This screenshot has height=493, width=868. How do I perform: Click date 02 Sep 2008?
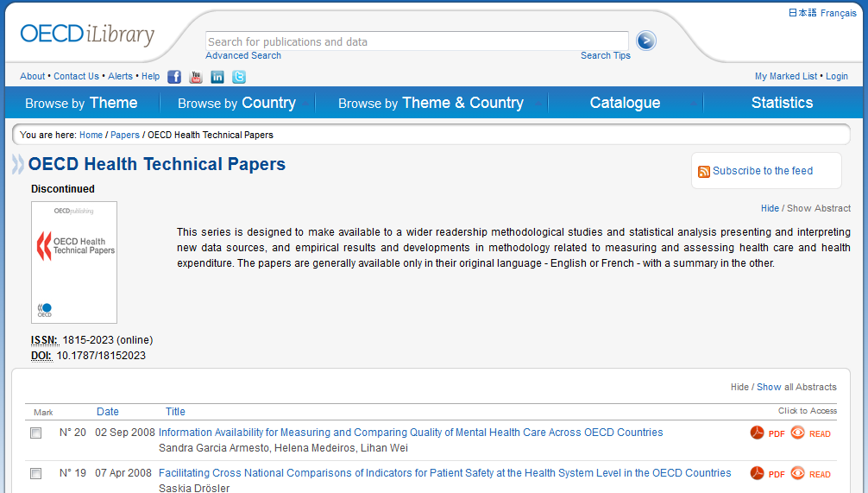click(x=125, y=433)
